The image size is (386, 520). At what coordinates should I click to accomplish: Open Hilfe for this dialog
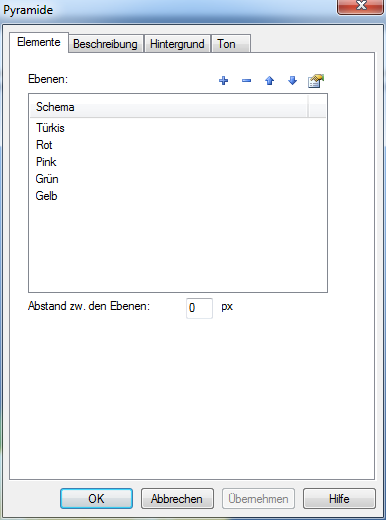(339, 499)
